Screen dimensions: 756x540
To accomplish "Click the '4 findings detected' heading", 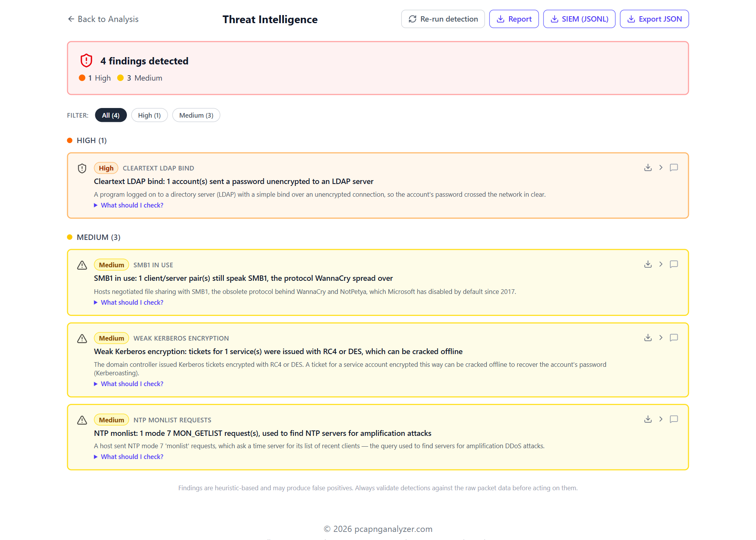I will point(144,61).
